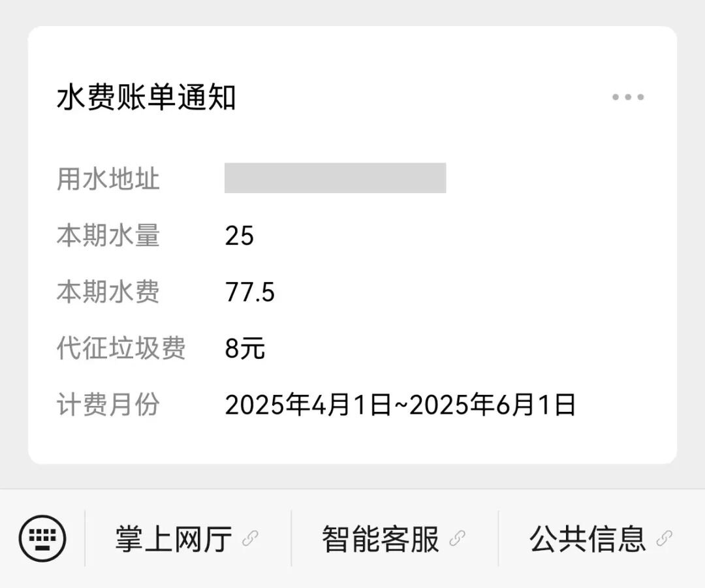Tap the 本期水费 label
Image resolution: width=705 pixels, height=588 pixels.
108,292
